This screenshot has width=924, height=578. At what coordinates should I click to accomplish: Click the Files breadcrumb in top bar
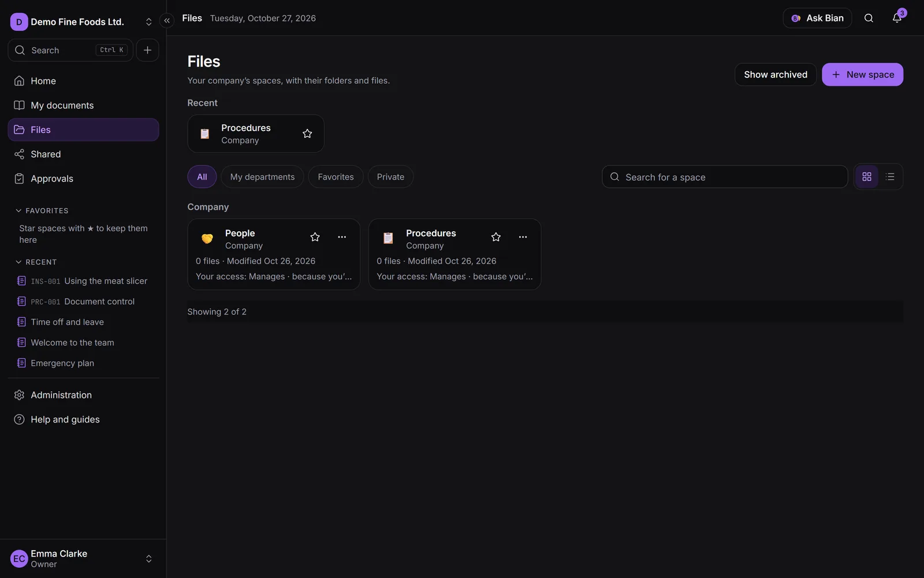click(x=192, y=18)
